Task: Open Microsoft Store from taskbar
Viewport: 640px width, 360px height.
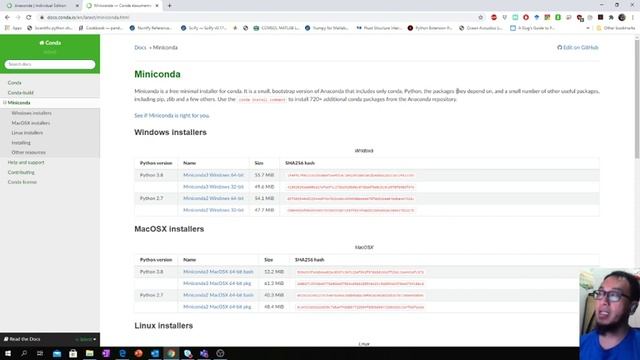Action: [73, 353]
